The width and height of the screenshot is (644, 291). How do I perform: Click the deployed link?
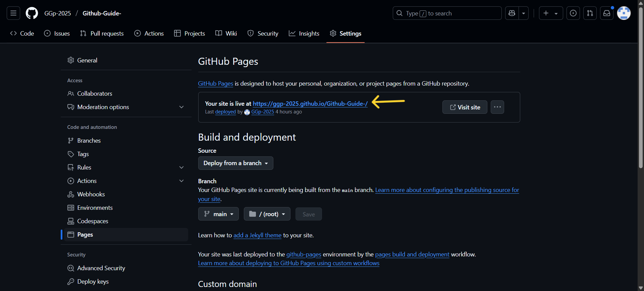coord(225,112)
